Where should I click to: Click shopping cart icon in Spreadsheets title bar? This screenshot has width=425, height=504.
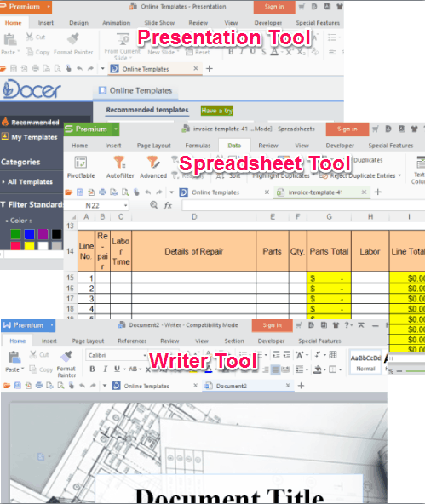click(375, 129)
